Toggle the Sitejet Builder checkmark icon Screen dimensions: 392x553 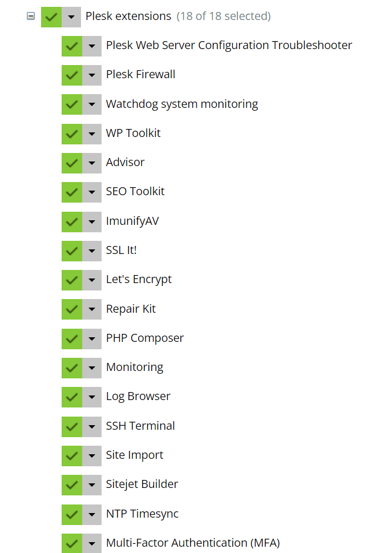pyautogui.click(x=71, y=485)
